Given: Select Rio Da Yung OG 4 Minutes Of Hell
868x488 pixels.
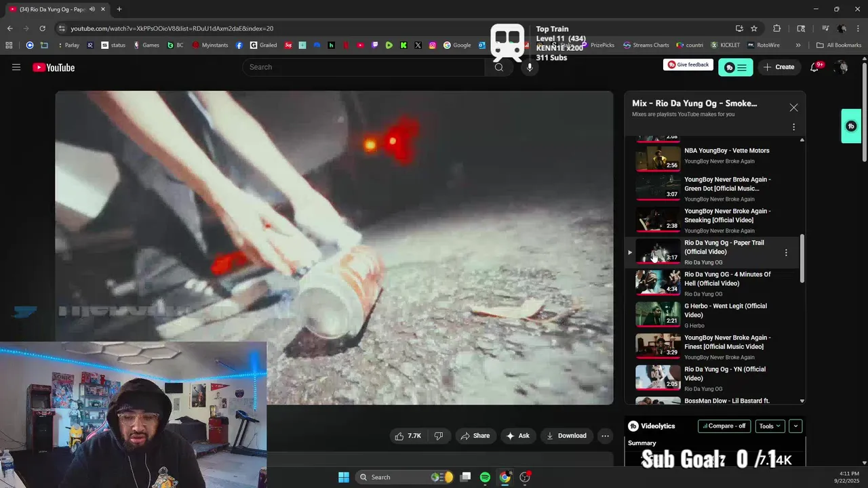Looking at the screenshot, I should [712, 283].
